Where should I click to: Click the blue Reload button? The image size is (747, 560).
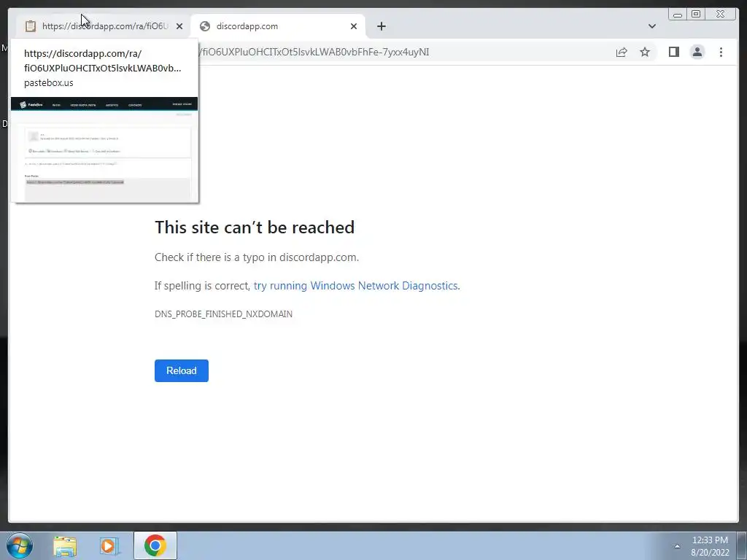(x=182, y=370)
